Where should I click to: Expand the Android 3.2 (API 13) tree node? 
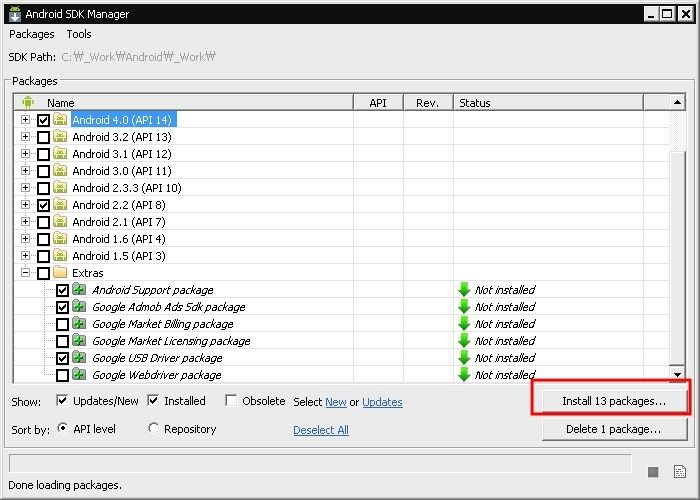[x=25, y=136]
